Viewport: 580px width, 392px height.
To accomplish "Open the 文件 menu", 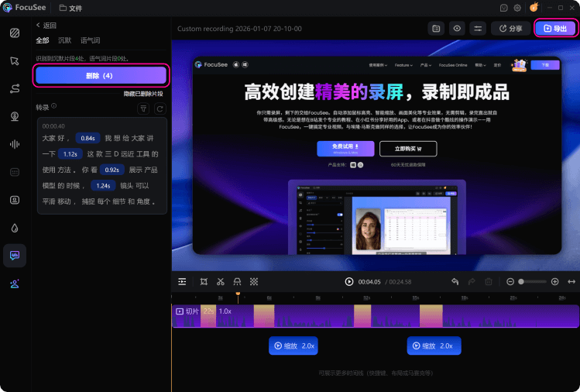I will pyautogui.click(x=70, y=8).
